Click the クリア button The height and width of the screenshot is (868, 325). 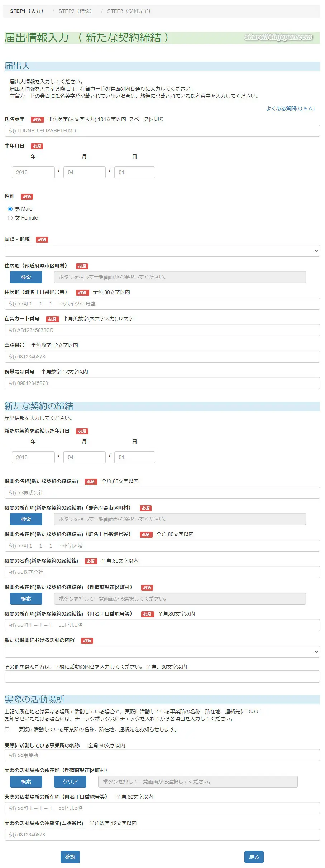(x=70, y=782)
